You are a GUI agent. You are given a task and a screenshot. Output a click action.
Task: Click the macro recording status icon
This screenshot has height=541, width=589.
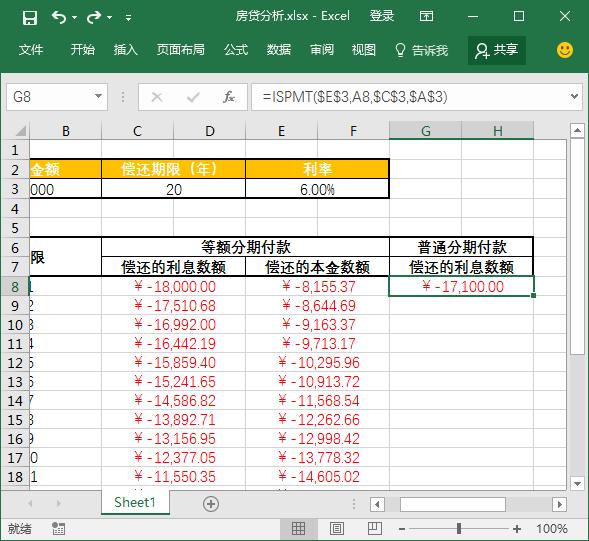tap(58, 529)
